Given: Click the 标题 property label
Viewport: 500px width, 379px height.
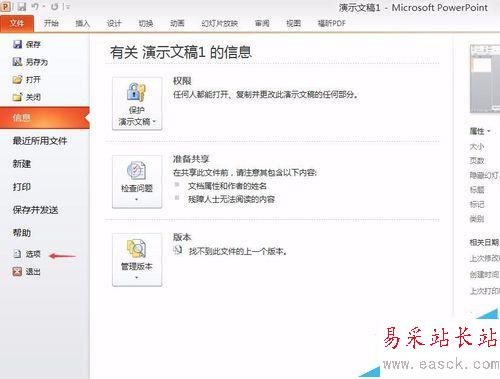Looking at the screenshot, I should 477,190.
